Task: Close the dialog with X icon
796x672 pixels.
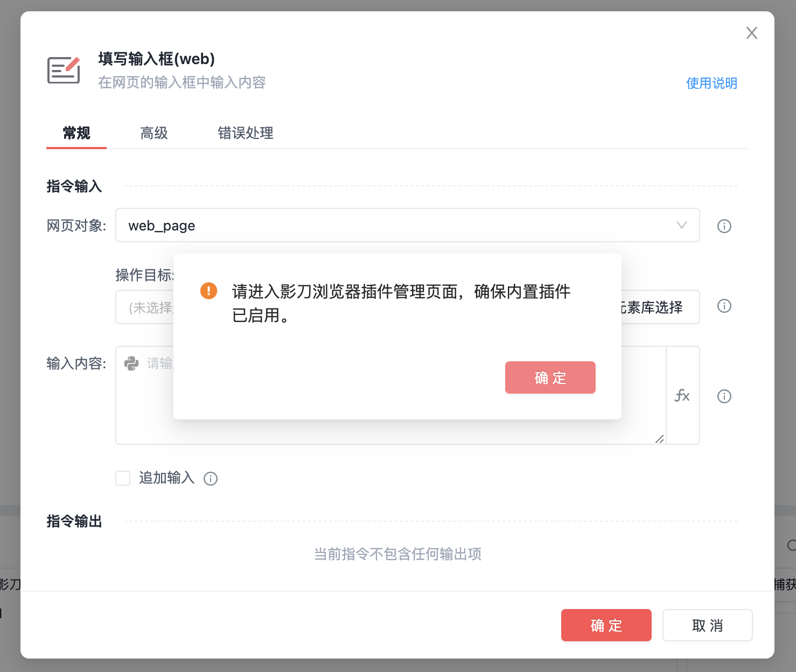Action: (x=752, y=33)
